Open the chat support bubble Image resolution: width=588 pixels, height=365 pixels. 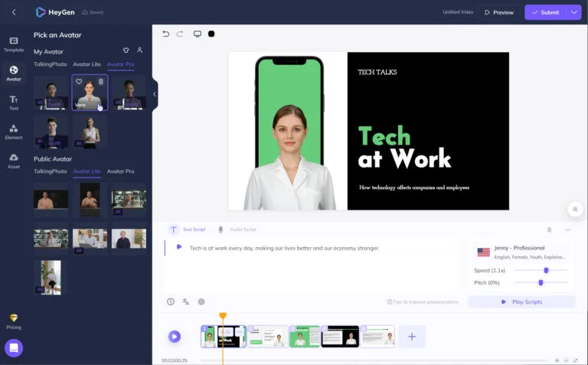click(x=14, y=347)
